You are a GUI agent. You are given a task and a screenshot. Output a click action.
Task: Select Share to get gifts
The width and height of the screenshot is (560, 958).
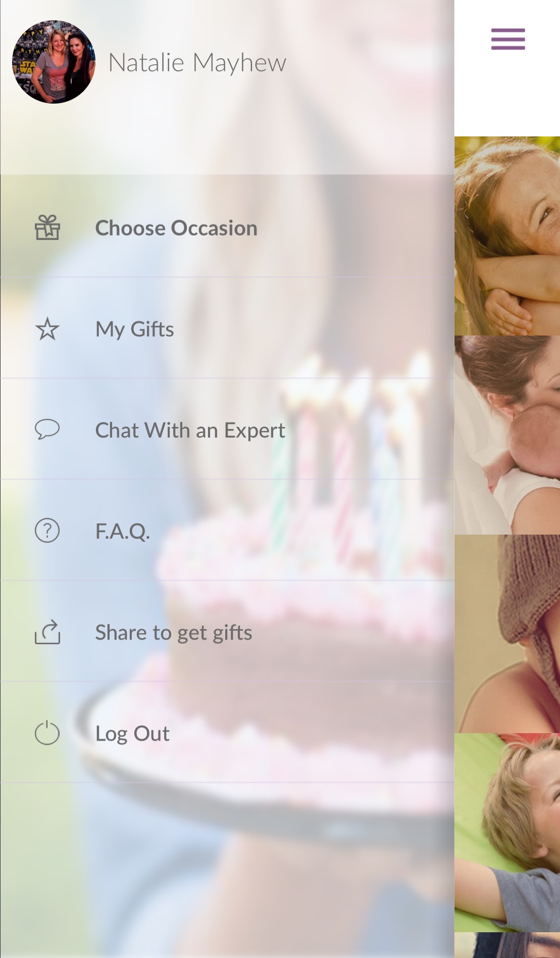[x=227, y=631]
